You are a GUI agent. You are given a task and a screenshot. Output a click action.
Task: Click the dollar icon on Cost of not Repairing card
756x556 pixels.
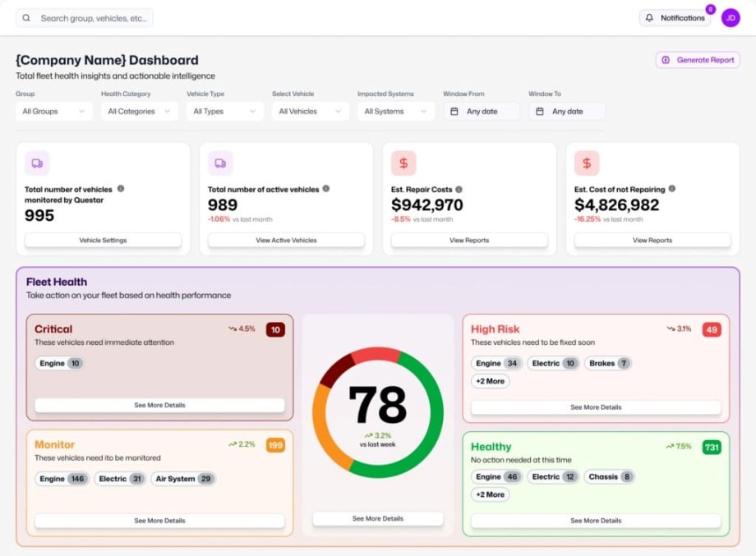586,163
